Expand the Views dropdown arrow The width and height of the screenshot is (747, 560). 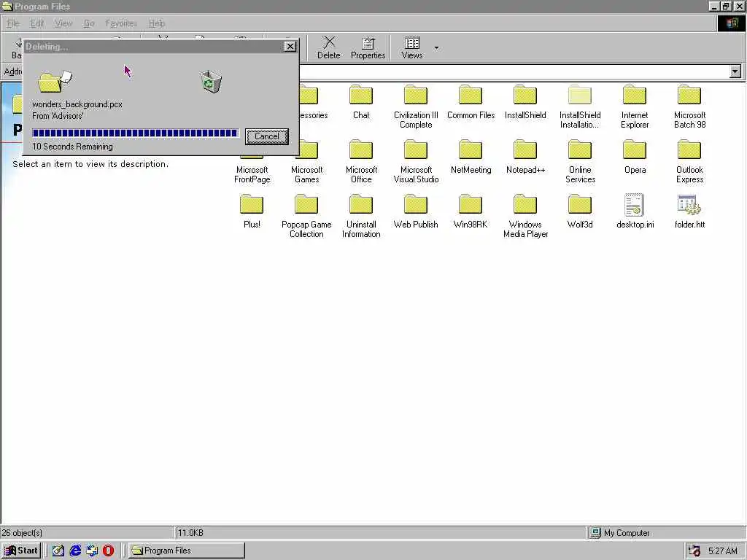pyautogui.click(x=436, y=47)
